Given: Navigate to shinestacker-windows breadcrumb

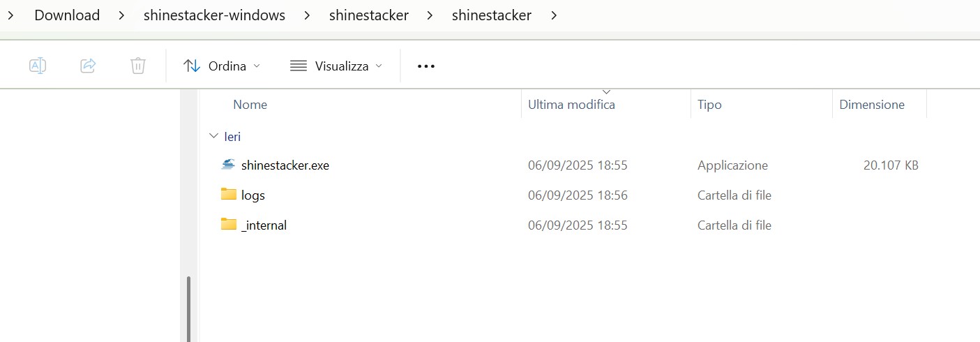Looking at the screenshot, I should tap(214, 15).
